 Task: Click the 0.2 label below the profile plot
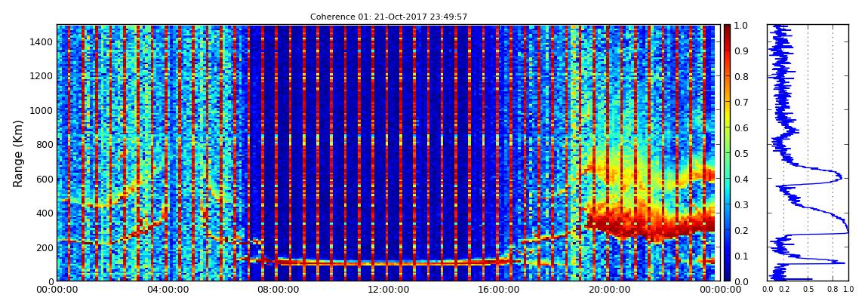pyautogui.click(x=784, y=290)
